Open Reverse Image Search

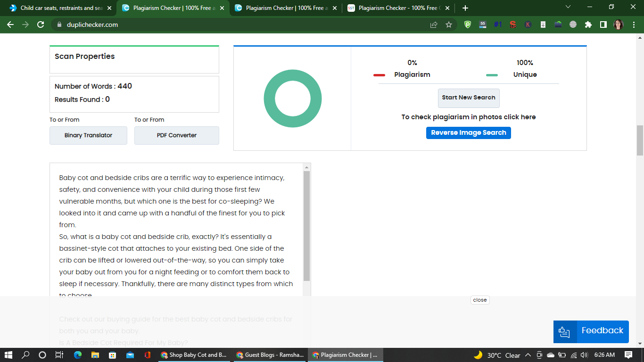(x=469, y=133)
